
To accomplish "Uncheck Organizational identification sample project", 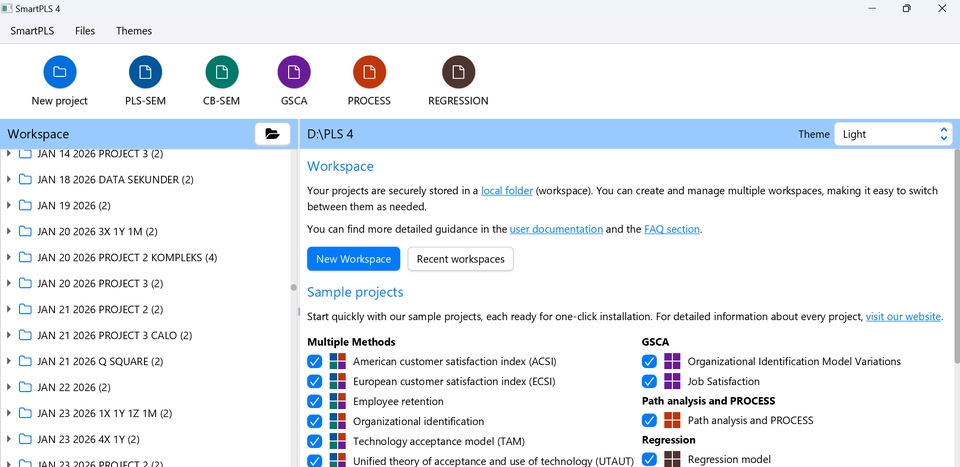I will coord(315,421).
